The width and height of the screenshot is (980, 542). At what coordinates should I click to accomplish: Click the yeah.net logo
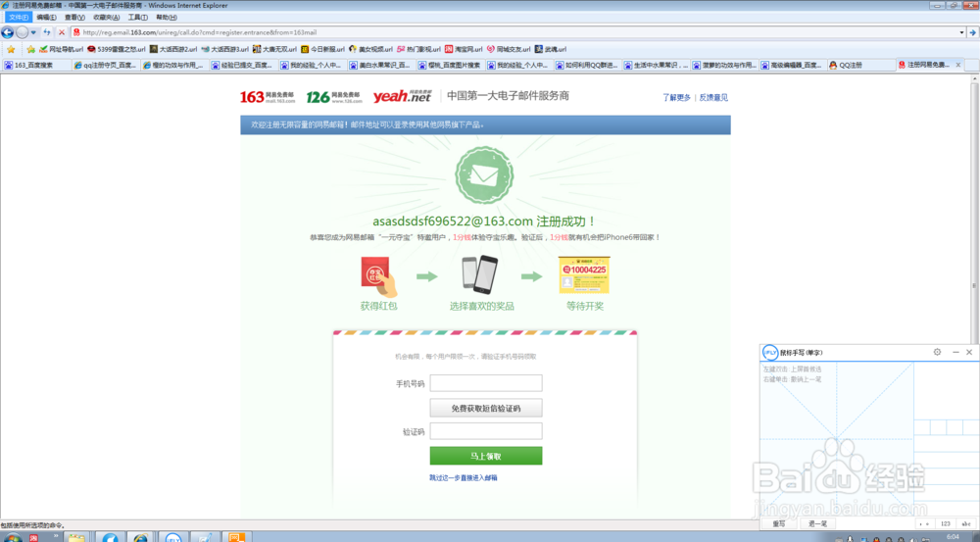pyautogui.click(x=402, y=96)
